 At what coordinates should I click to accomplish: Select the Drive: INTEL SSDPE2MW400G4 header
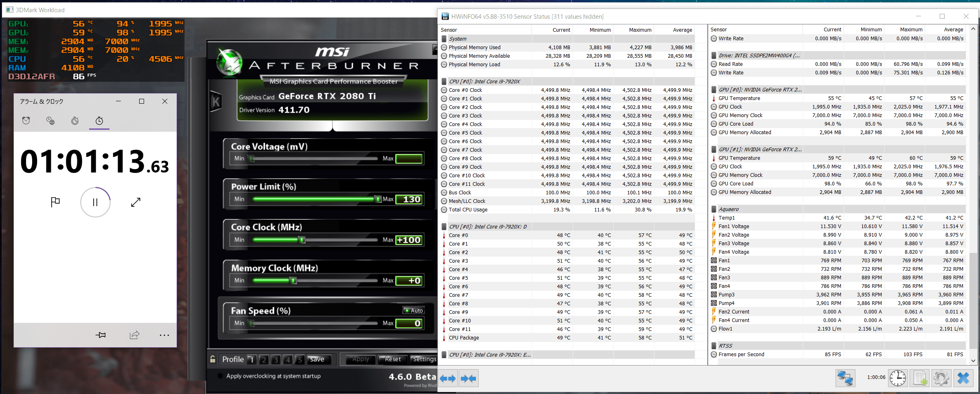click(x=838, y=55)
